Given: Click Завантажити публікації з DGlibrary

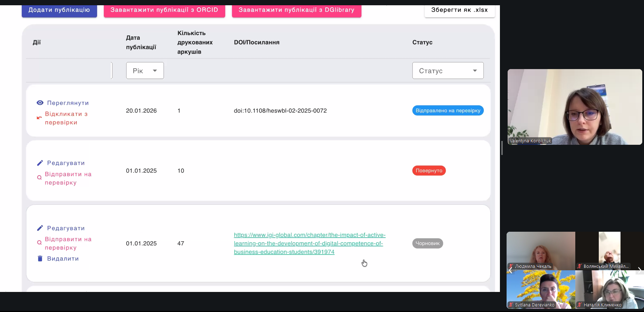Looking at the screenshot, I should click(297, 10).
